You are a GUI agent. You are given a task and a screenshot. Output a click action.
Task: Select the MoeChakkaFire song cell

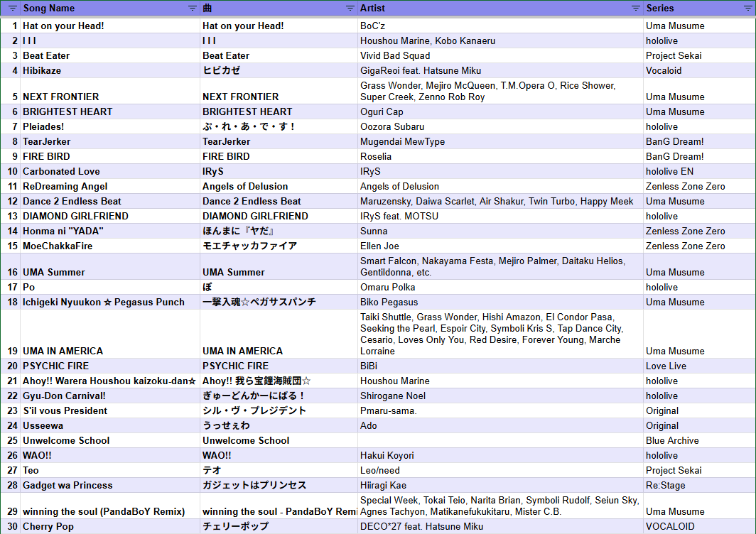(110, 246)
